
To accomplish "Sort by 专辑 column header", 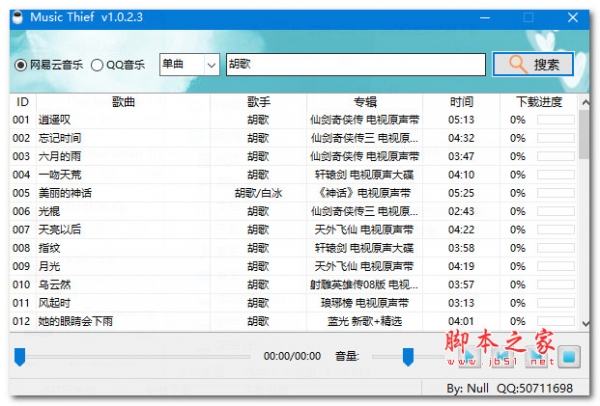I will tap(365, 102).
